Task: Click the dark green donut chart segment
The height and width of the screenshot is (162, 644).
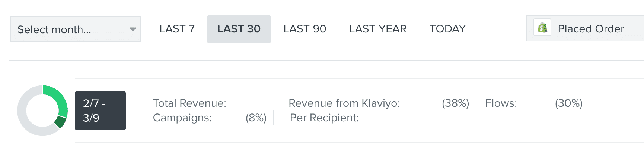Action: 60,122
